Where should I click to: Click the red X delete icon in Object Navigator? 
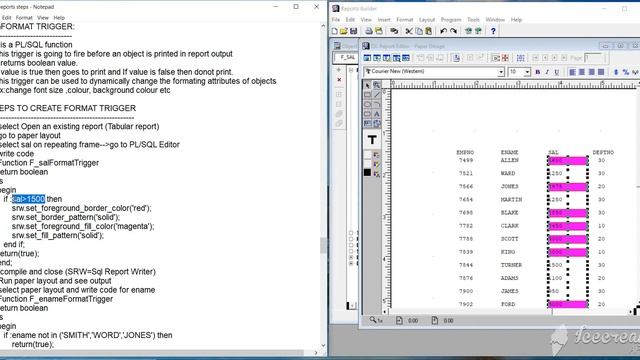(x=339, y=80)
